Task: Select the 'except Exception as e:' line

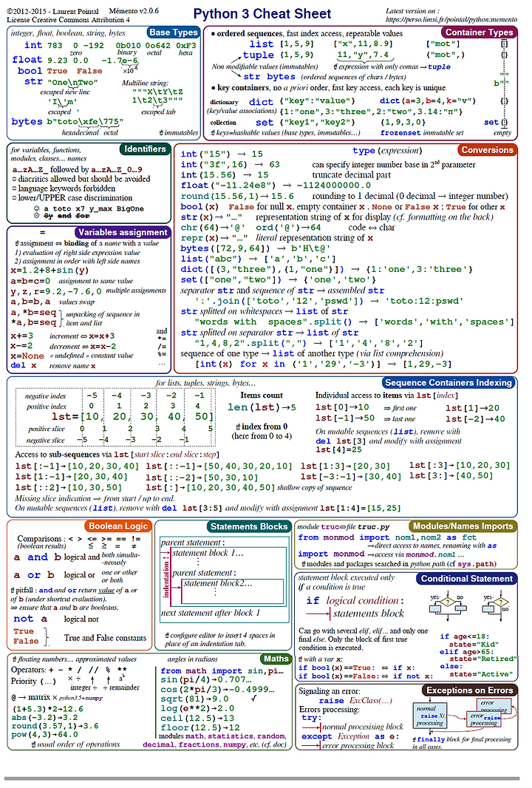Action: pyautogui.click(x=350, y=736)
